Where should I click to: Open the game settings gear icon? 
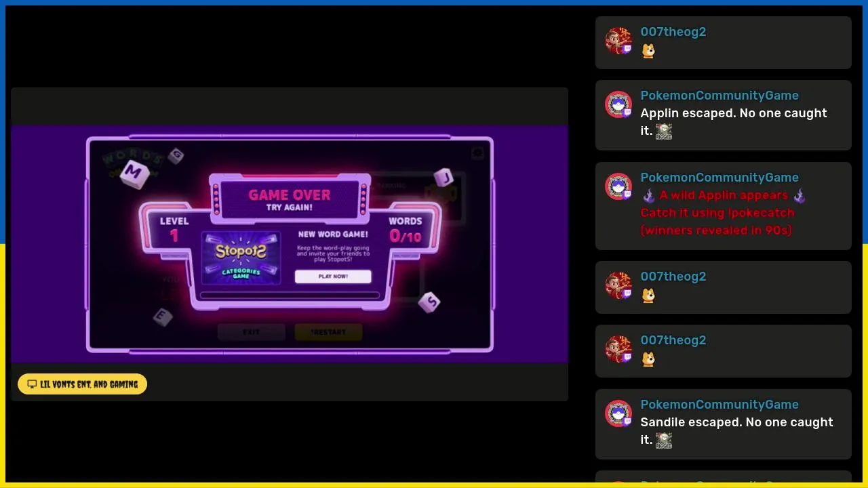coord(478,153)
